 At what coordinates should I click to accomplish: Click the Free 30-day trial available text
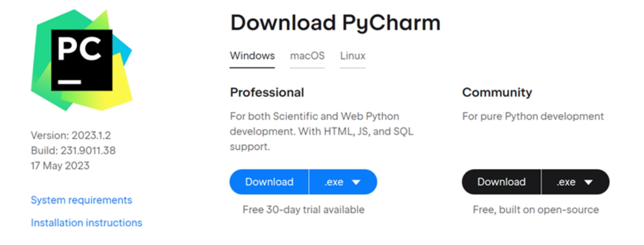(303, 209)
